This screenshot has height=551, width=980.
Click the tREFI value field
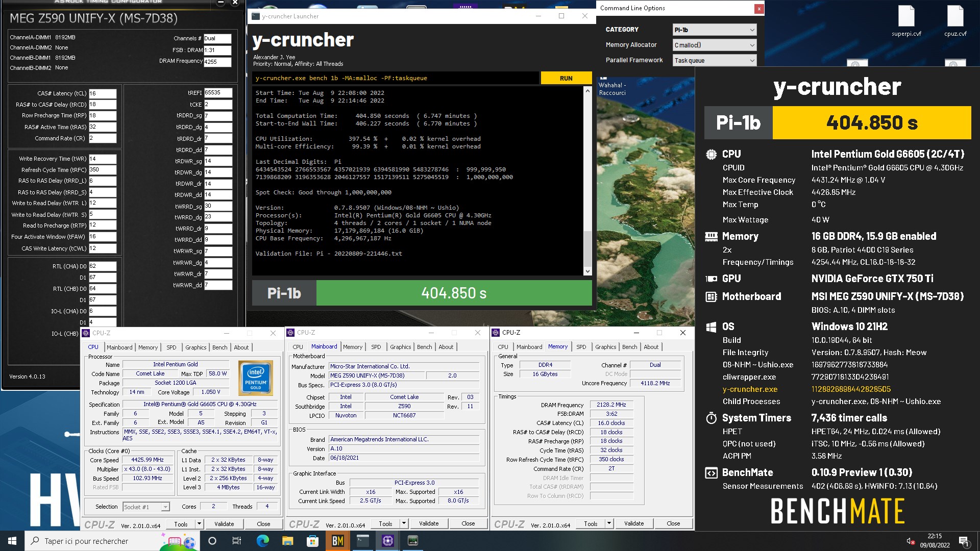point(218,93)
